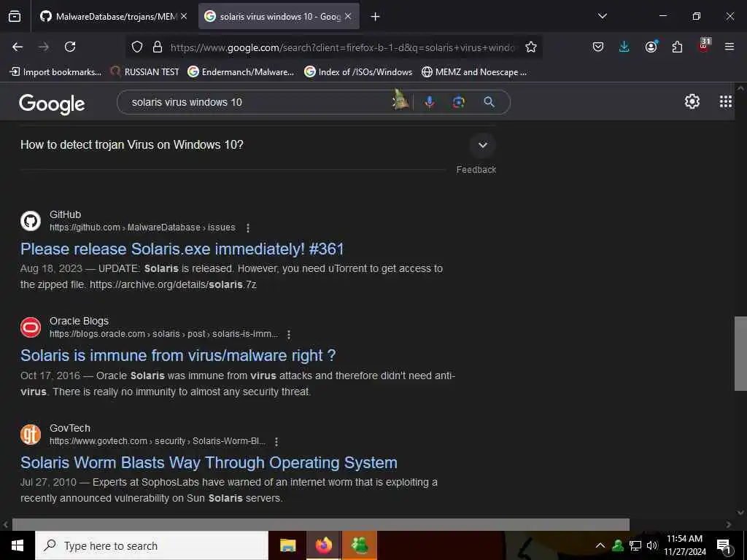Open the RUSSIAN TEST bookmark
Image resolution: width=747 pixels, height=560 pixels.
click(145, 72)
